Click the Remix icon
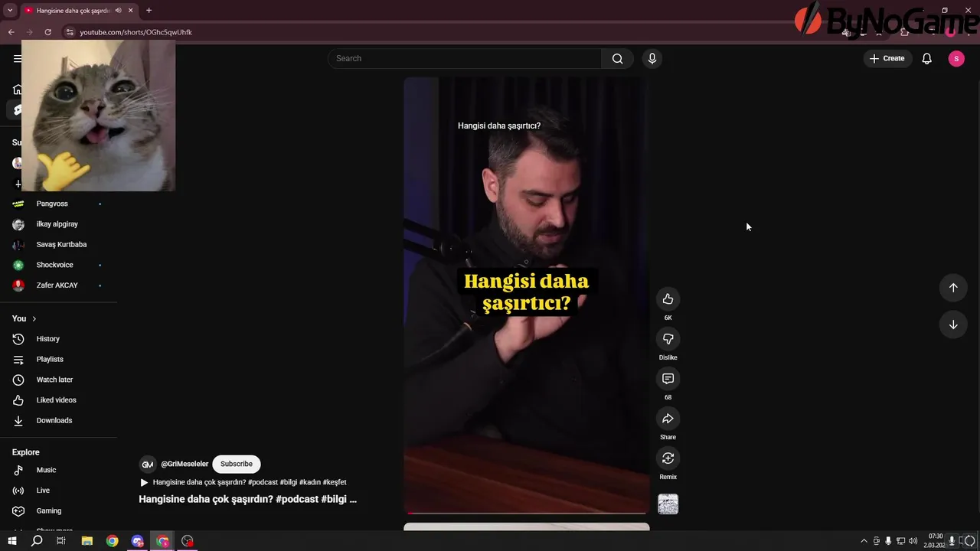The width and height of the screenshot is (980, 551). 668,458
